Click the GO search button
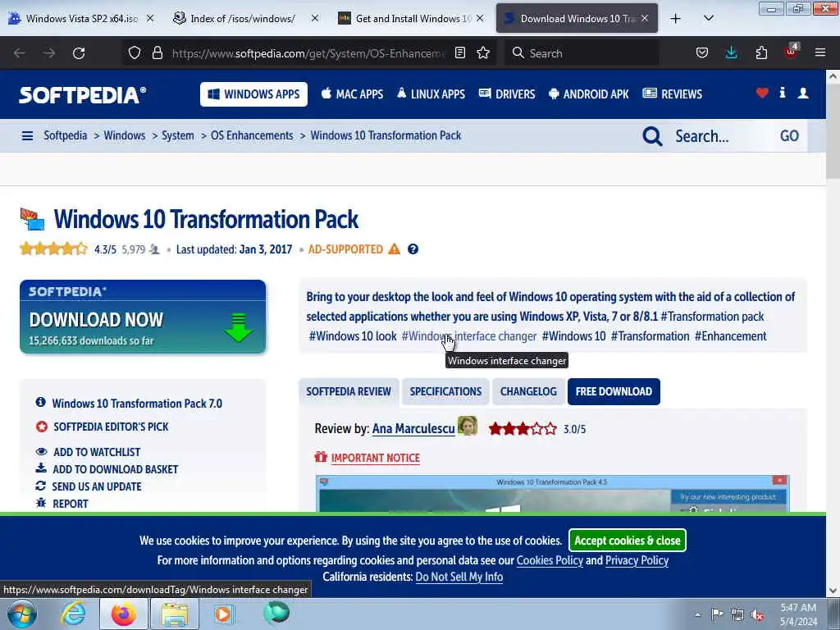 point(789,136)
